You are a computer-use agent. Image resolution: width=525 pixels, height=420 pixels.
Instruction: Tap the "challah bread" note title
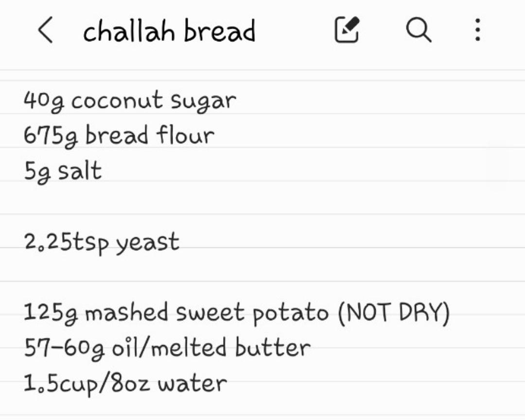169,31
